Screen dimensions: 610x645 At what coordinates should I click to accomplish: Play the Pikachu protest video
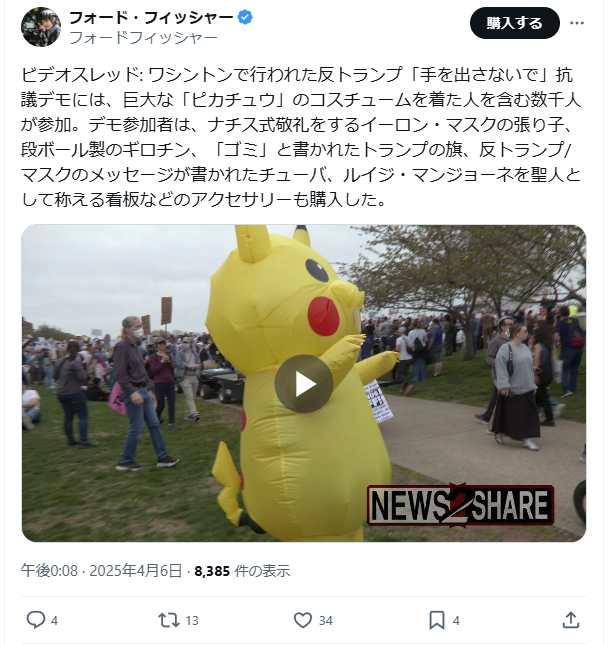[304, 383]
